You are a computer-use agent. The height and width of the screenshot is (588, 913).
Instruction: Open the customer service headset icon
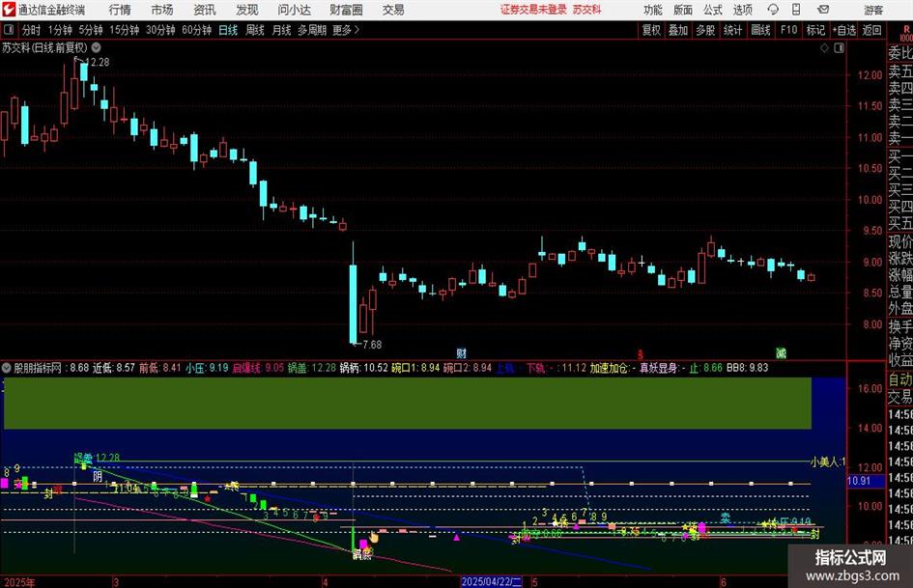click(773, 10)
